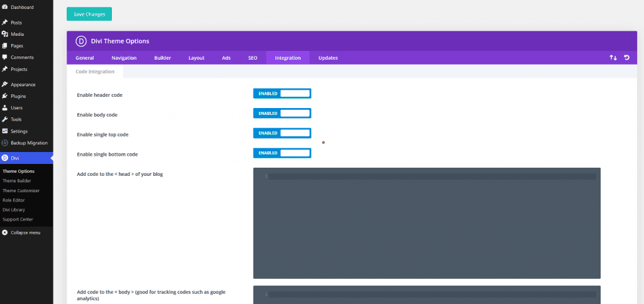Click inside the head code editor
Screen dimensions: 644x304
coord(427,223)
